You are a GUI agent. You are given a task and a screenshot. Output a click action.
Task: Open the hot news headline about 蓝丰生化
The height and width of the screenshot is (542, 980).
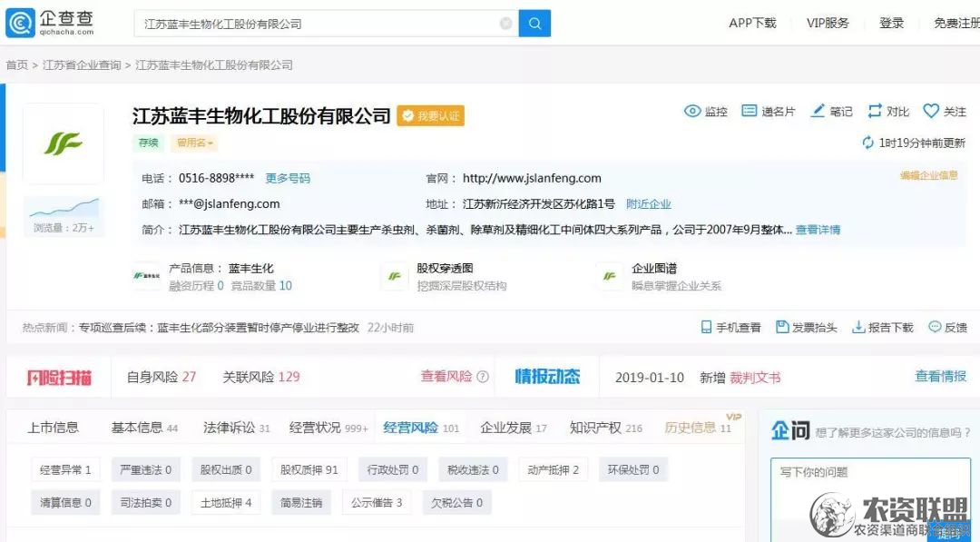[219, 328]
